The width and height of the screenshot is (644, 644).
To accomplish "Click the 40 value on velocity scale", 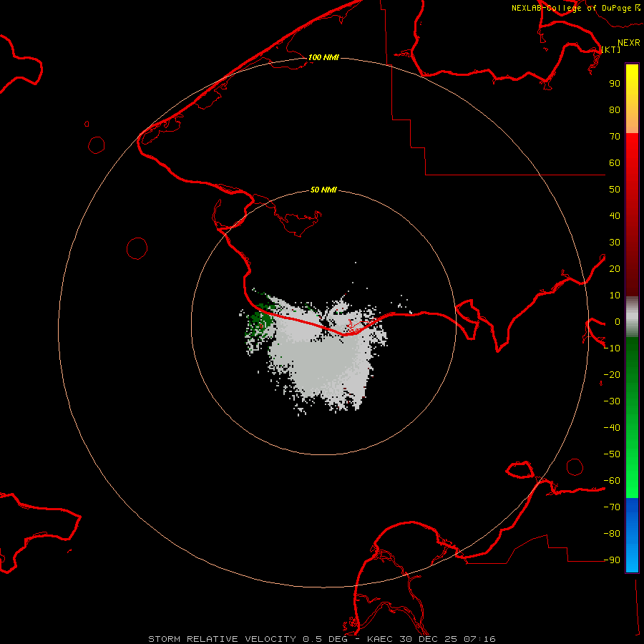I will pos(615,215).
